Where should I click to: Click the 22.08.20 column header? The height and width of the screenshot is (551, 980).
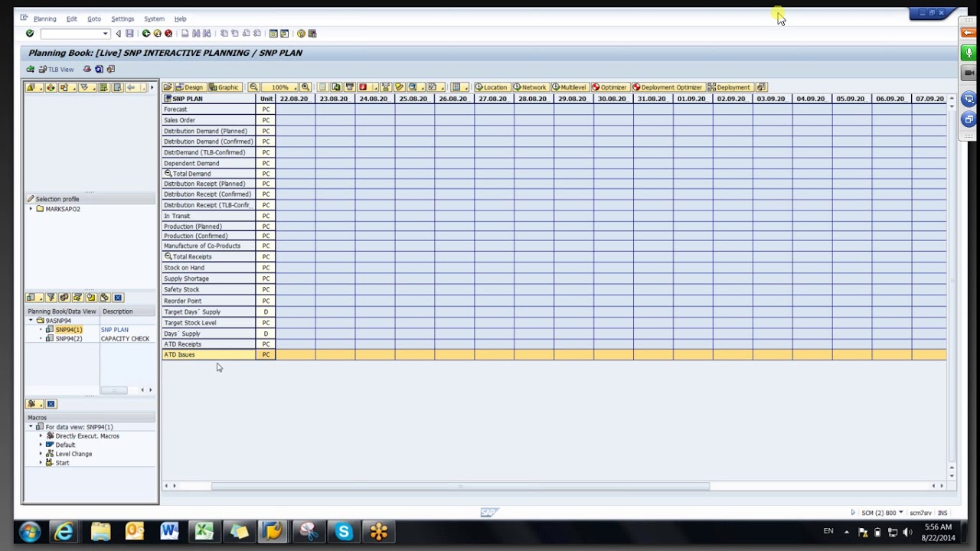[x=294, y=99]
